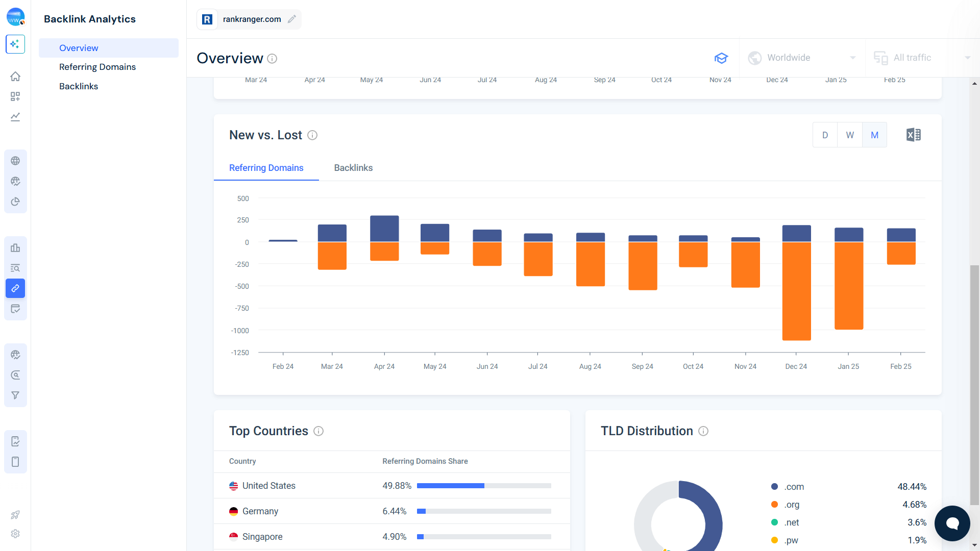
Task: Switch chart granularity to D (daily)
Action: (x=825, y=135)
